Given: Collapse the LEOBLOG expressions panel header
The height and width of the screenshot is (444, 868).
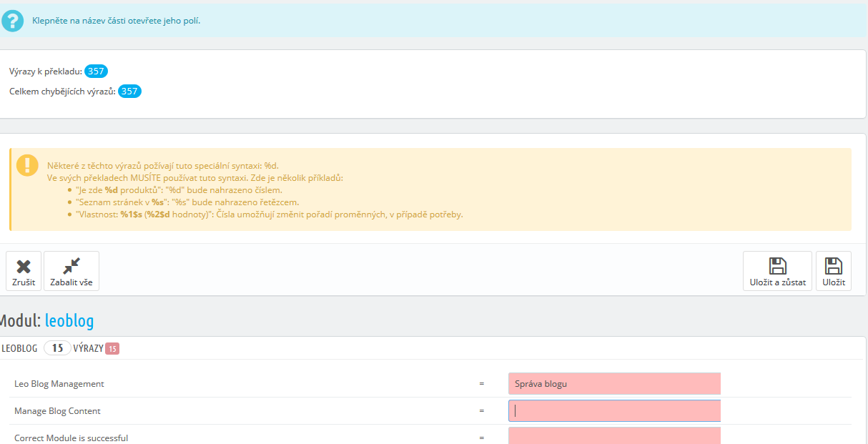Looking at the screenshot, I should coord(20,348).
